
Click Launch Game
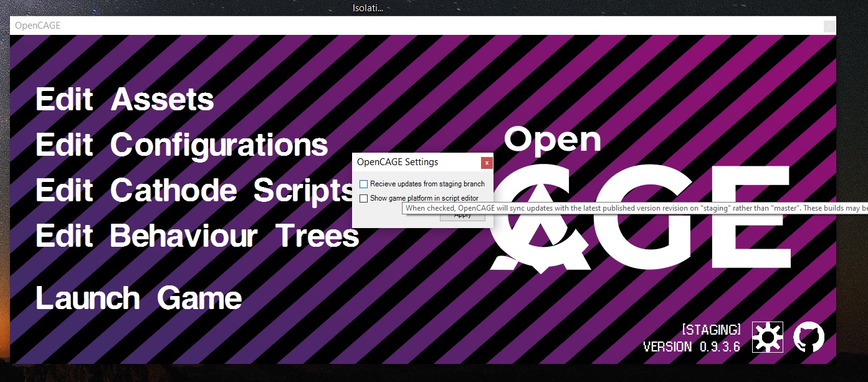138,298
